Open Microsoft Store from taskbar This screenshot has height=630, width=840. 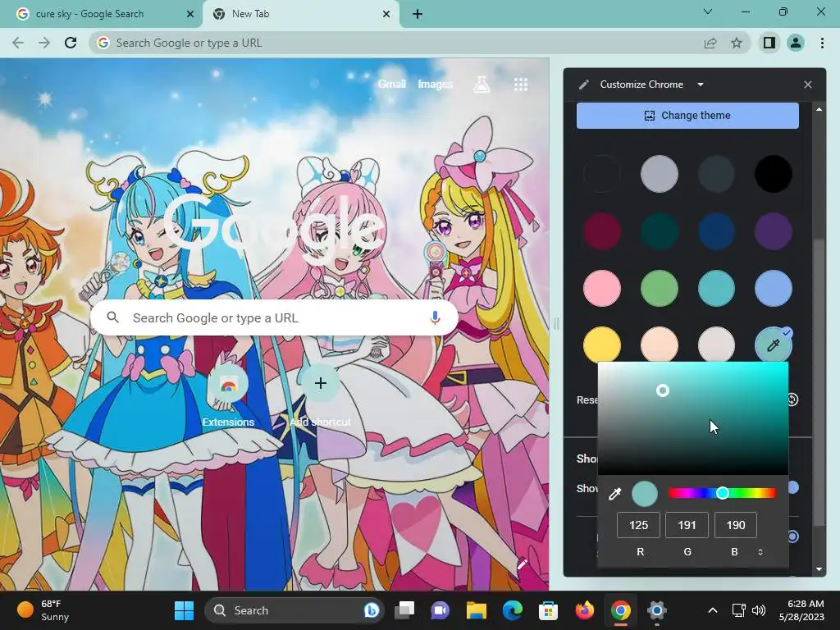click(548, 610)
